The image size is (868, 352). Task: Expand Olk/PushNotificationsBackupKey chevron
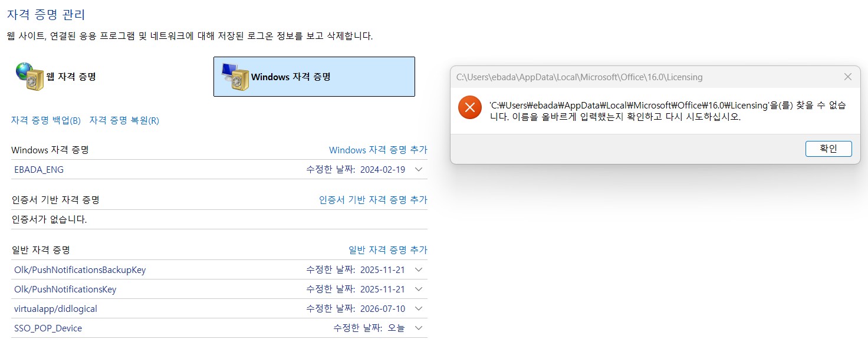419,269
